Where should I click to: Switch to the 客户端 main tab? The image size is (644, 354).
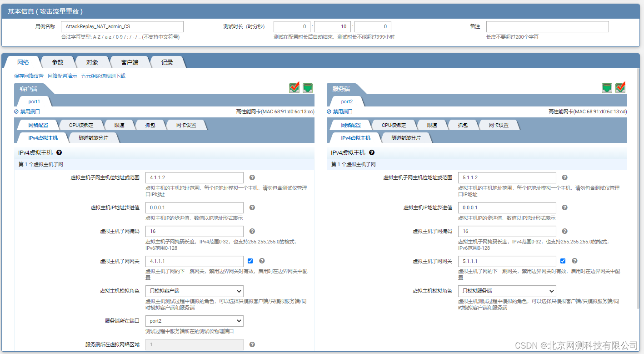pos(130,62)
